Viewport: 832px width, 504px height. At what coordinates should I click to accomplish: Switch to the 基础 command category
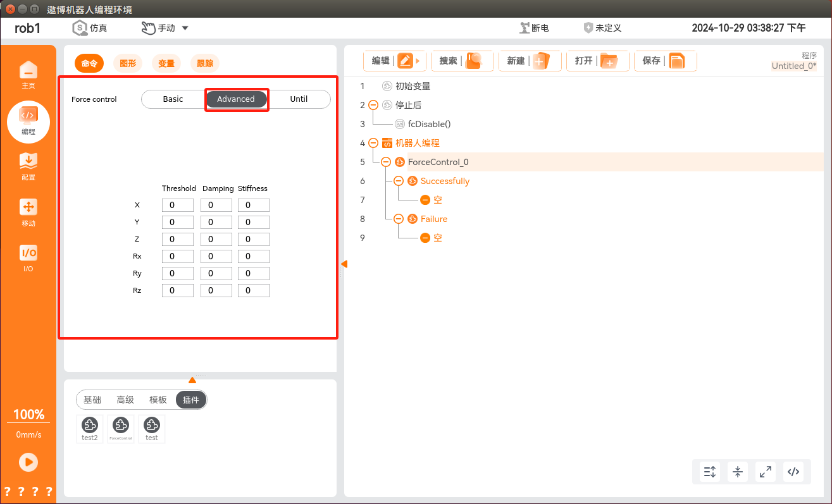point(92,400)
